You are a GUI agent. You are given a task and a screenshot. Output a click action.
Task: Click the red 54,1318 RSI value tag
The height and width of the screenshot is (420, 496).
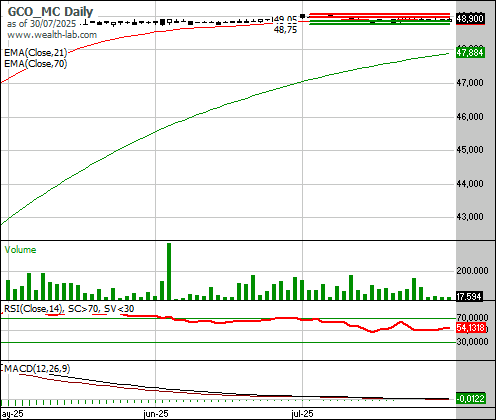(x=470, y=328)
